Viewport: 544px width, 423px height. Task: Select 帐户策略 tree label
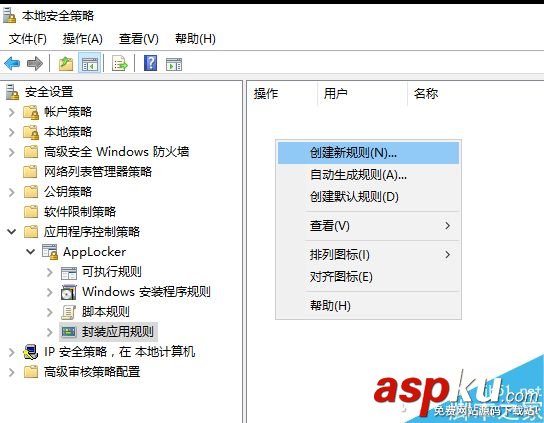tap(68, 112)
